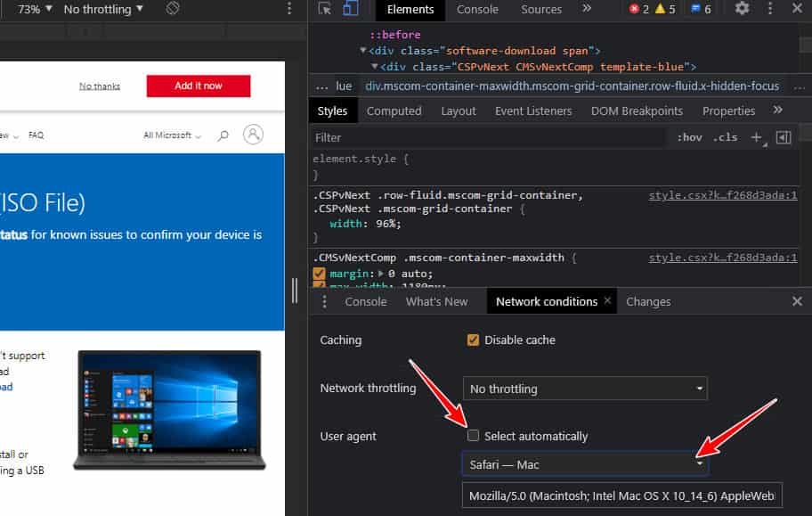Show more DevTools main tabs

click(x=587, y=8)
